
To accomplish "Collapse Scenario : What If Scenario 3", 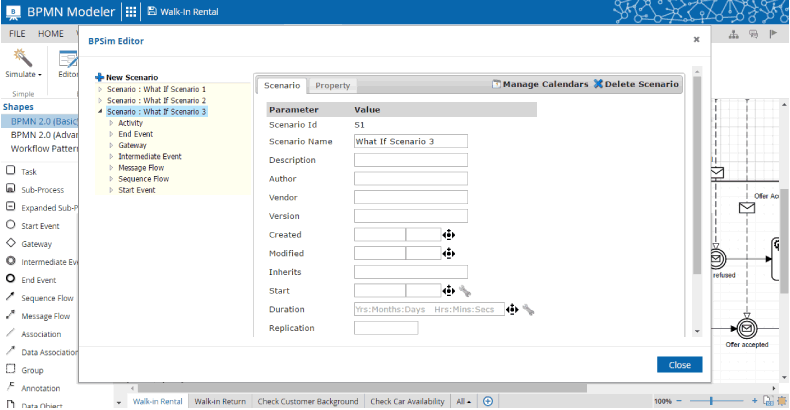I will pyautogui.click(x=100, y=112).
